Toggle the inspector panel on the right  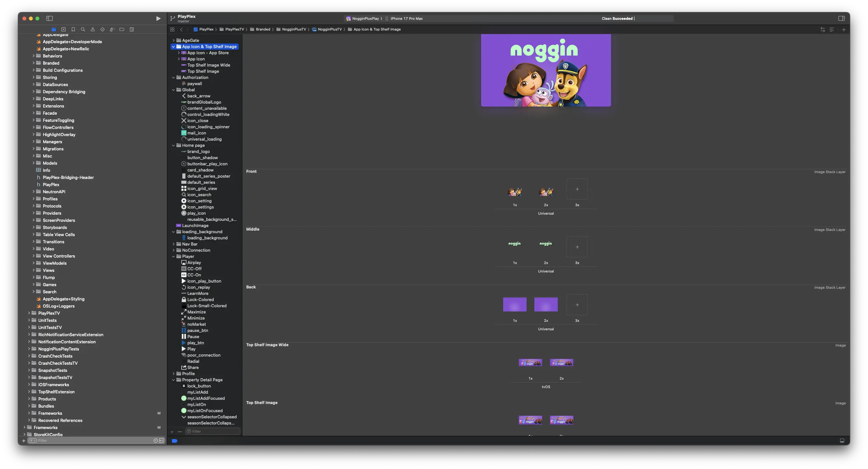click(x=841, y=19)
